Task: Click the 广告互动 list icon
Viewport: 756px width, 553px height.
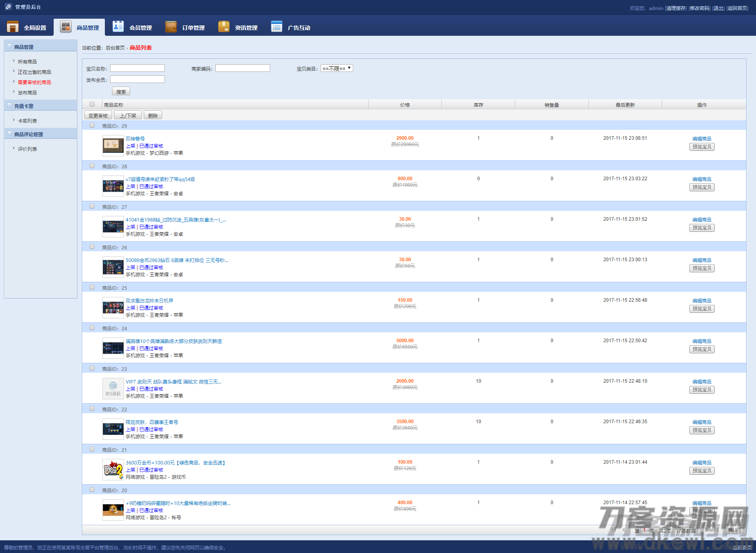Action: (x=276, y=27)
